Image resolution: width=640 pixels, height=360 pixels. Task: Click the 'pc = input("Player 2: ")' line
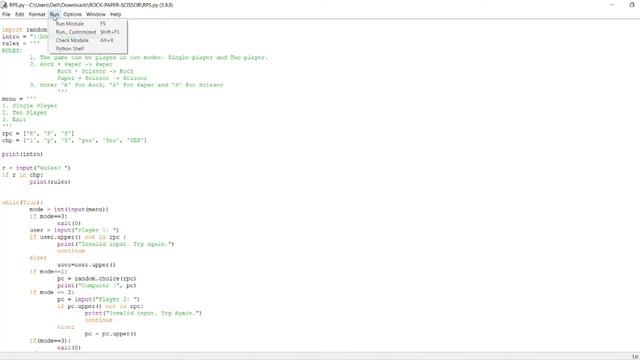98,300
